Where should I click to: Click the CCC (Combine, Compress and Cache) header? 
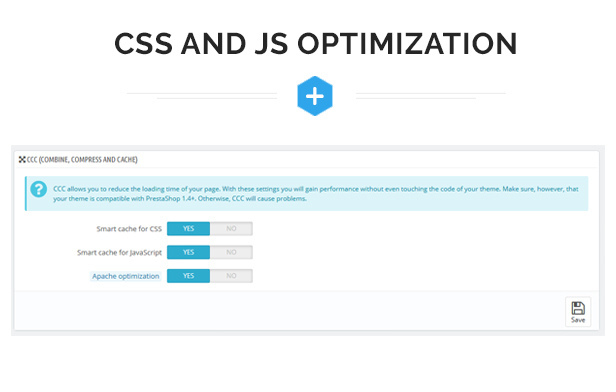pyautogui.click(x=82, y=159)
